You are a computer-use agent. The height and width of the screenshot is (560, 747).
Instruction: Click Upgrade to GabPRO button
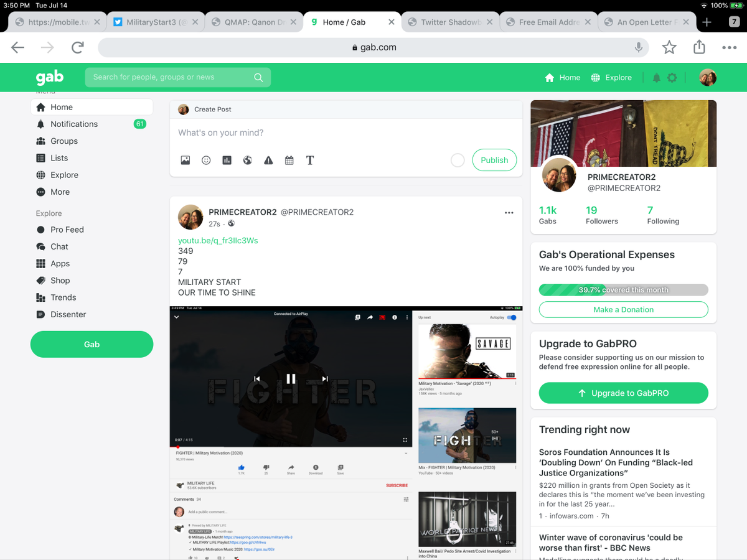pos(623,393)
